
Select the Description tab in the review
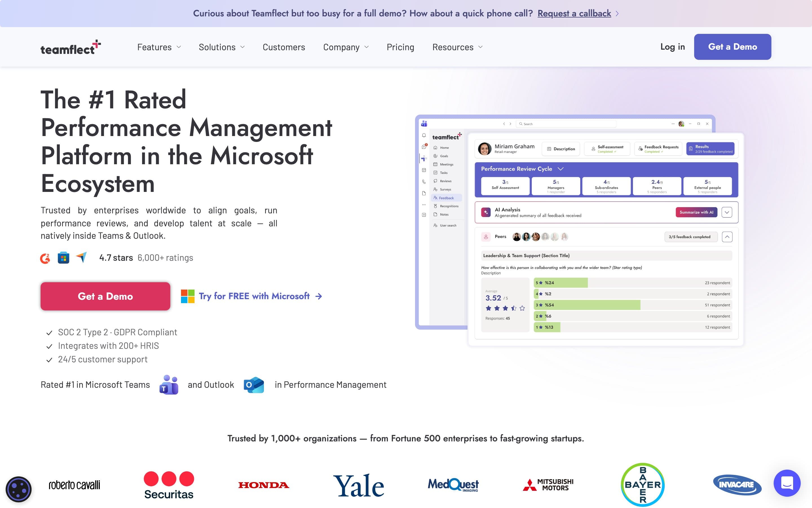[561, 149]
